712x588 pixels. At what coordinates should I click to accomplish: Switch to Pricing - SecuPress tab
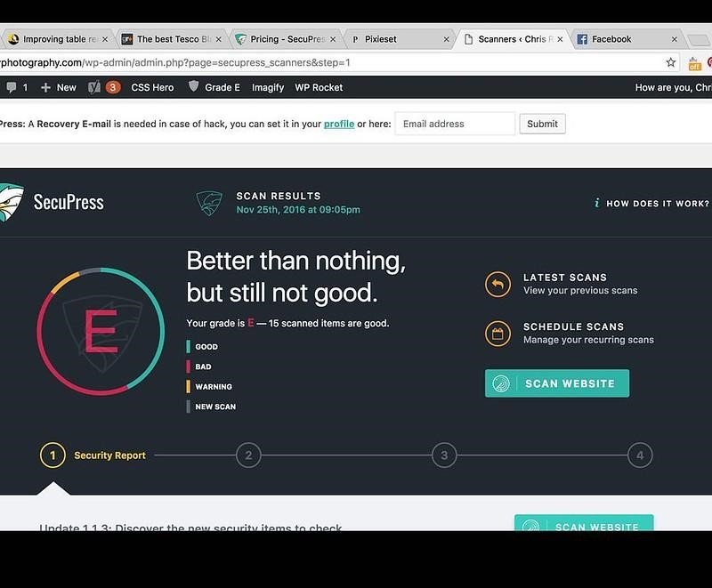pyautogui.click(x=286, y=39)
